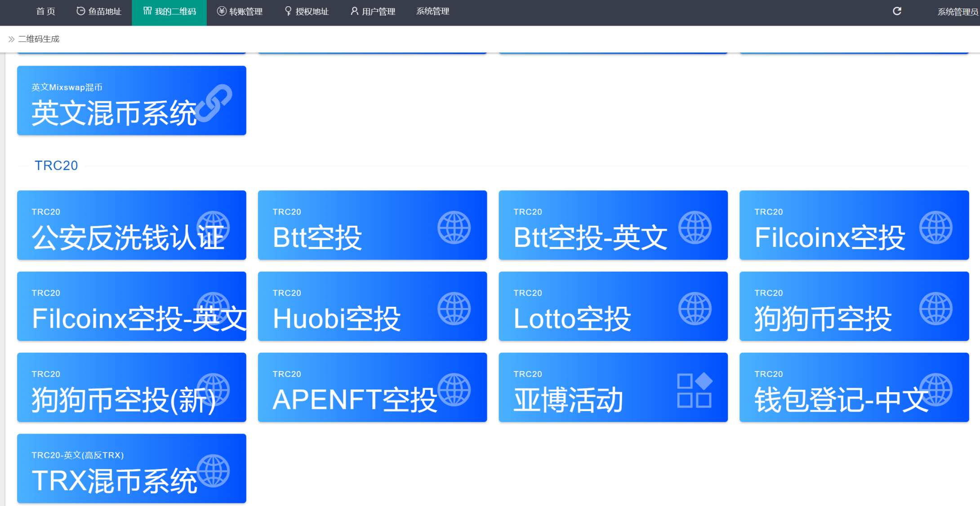Open the Btt空投 card
Viewport: 980px width, 506px height.
coord(372,225)
